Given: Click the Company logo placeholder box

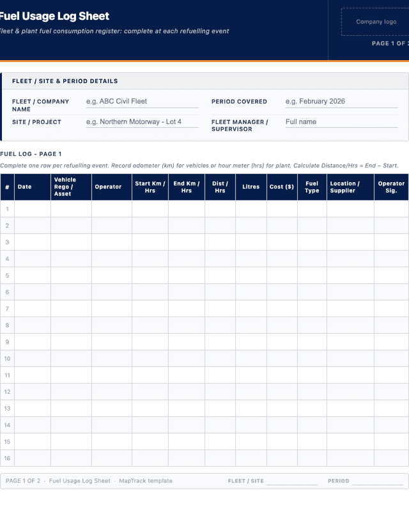Looking at the screenshot, I should tap(375, 22).
